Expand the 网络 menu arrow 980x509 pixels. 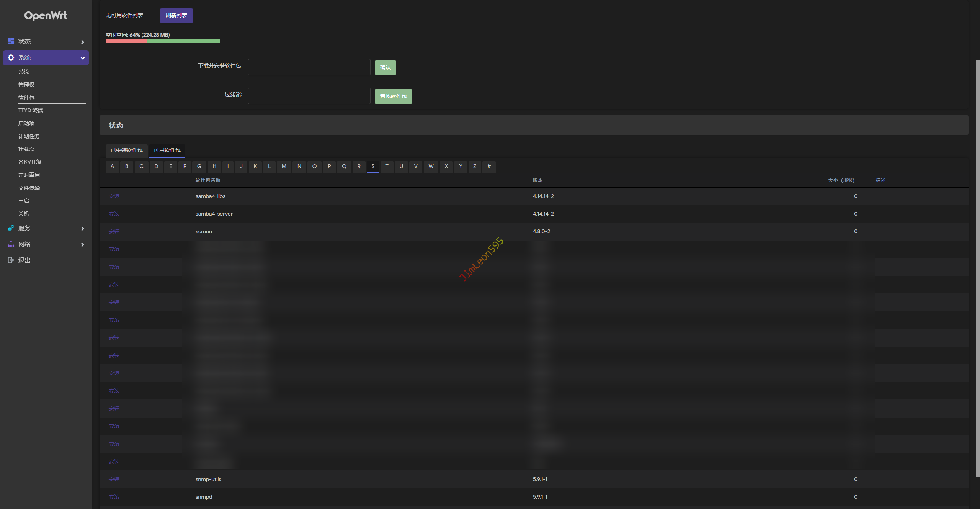point(82,245)
